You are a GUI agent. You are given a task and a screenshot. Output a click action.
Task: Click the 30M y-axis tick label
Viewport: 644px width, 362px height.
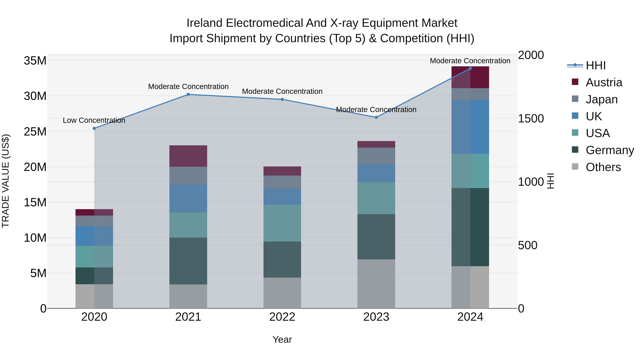[x=35, y=96]
